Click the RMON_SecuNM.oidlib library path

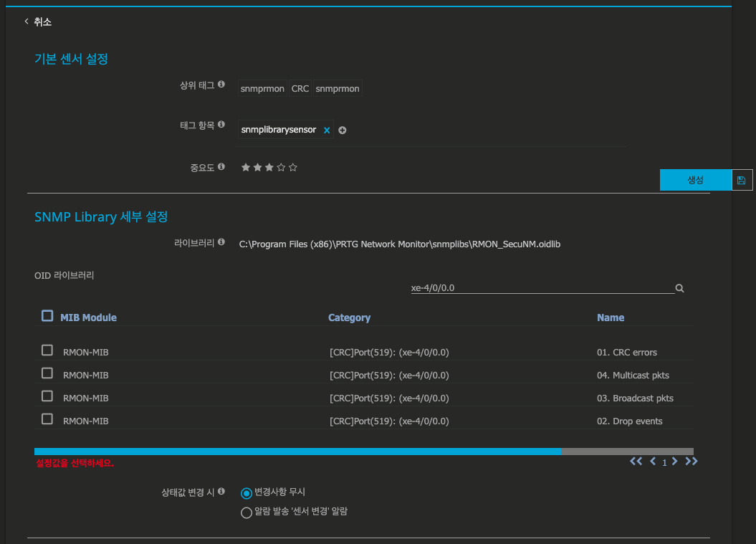[400, 244]
